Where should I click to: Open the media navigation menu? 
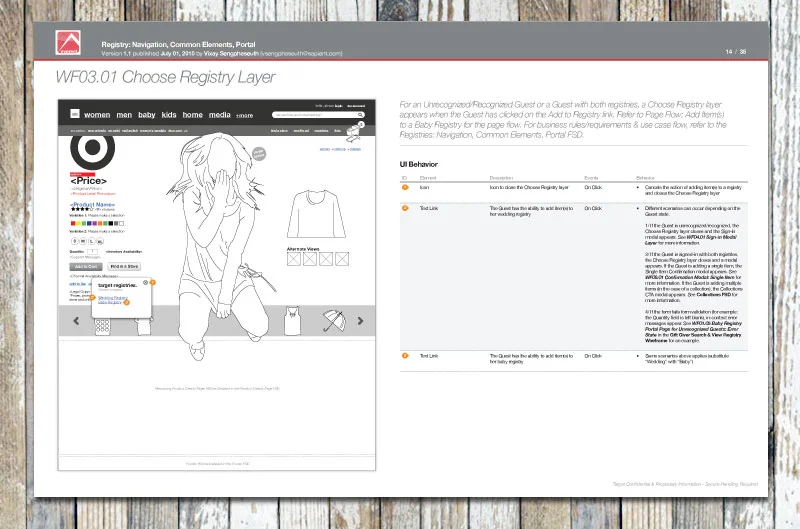click(219, 115)
